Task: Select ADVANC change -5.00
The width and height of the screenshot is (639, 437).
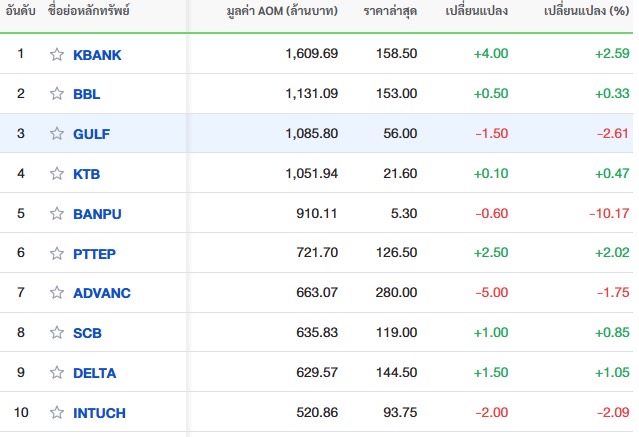Action: coord(492,292)
